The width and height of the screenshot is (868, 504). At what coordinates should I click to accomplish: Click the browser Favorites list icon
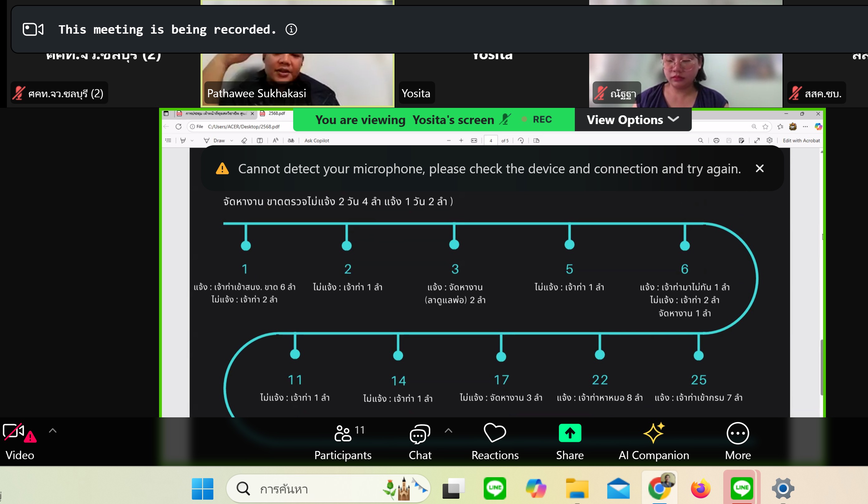[780, 126]
